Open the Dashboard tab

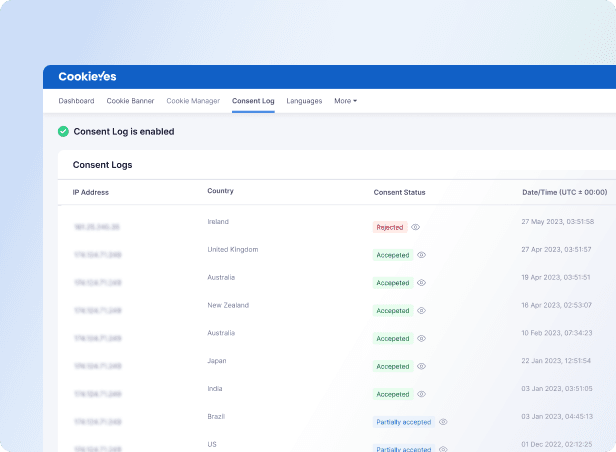tap(76, 101)
